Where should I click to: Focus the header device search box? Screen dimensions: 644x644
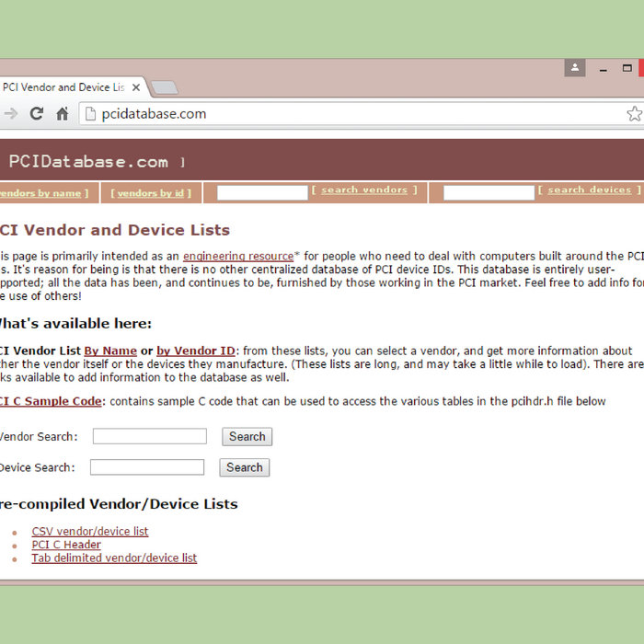tap(489, 192)
